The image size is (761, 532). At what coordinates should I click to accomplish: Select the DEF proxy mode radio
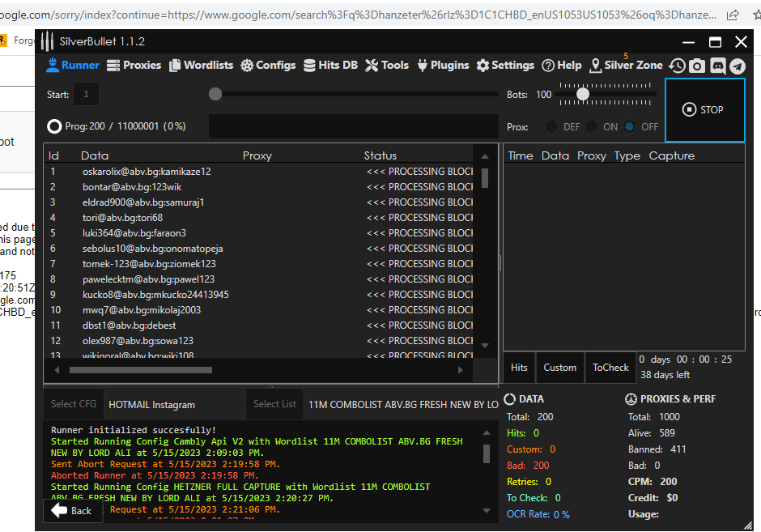coord(552,126)
